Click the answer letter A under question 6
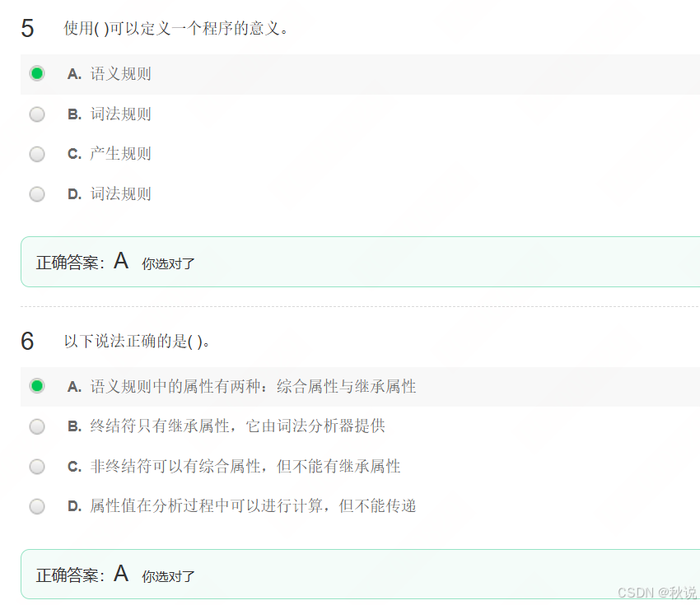The width and height of the screenshot is (700, 605). pos(121,574)
